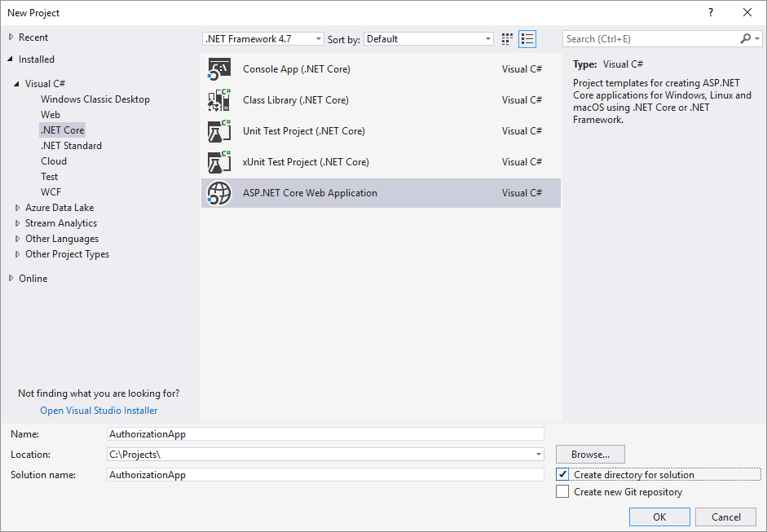Click the Solution name input field
This screenshot has width=767, height=532.
pyautogui.click(x=325, y=475)
